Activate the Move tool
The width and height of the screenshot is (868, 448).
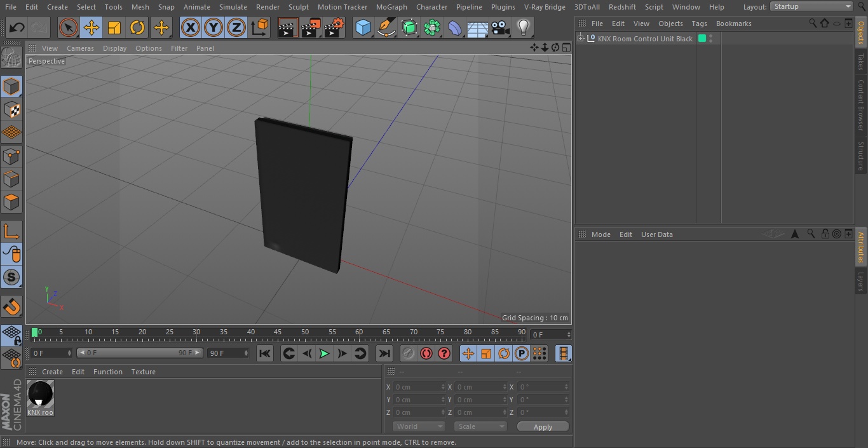(x=92, y=27)
